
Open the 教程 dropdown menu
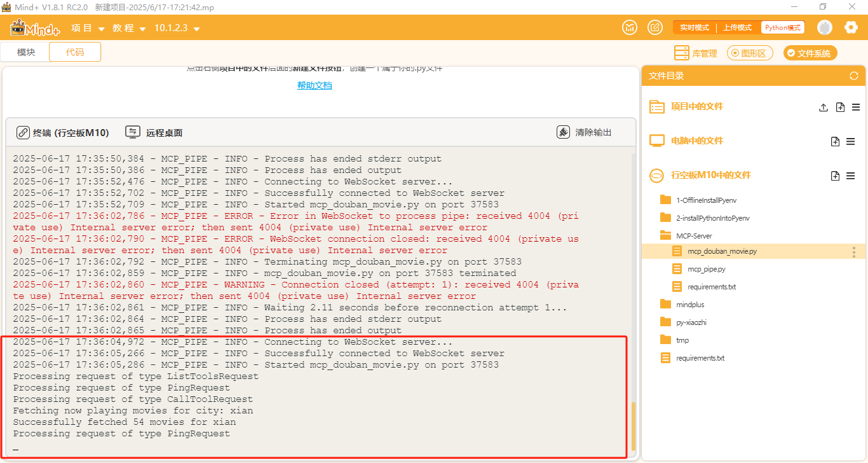130,28
